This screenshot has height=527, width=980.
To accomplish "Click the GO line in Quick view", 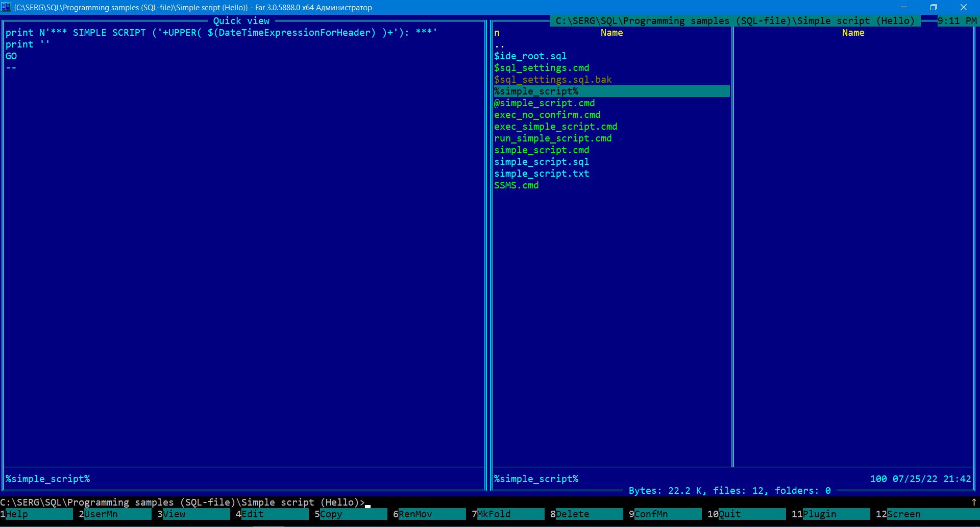I will tap(11, 56).
